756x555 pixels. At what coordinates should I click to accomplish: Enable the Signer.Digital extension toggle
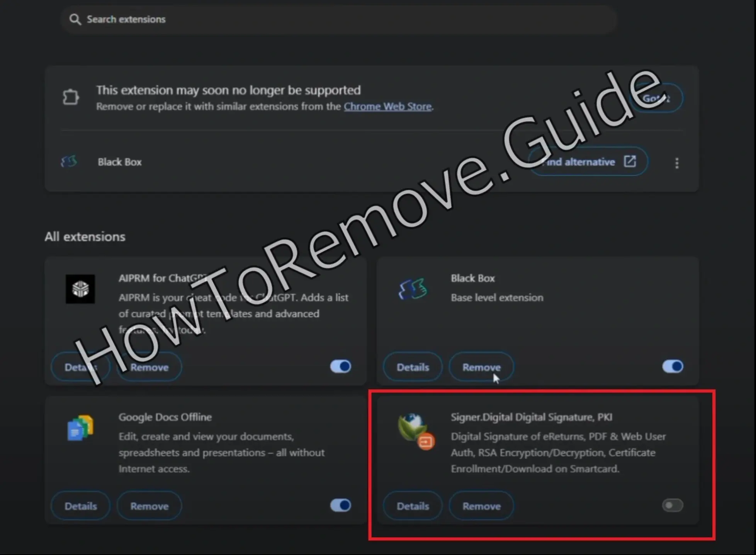point(673,505)
